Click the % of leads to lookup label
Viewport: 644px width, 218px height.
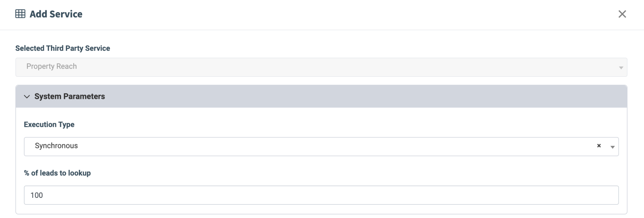click(x=57, y=173)
